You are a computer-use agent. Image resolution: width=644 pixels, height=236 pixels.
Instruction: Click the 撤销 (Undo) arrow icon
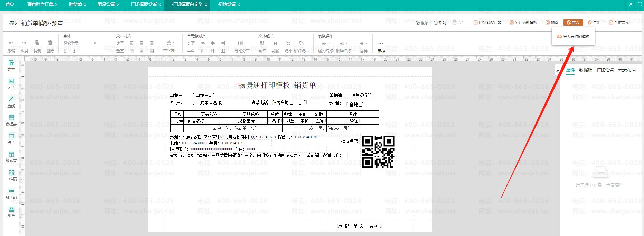click(11, 43)
